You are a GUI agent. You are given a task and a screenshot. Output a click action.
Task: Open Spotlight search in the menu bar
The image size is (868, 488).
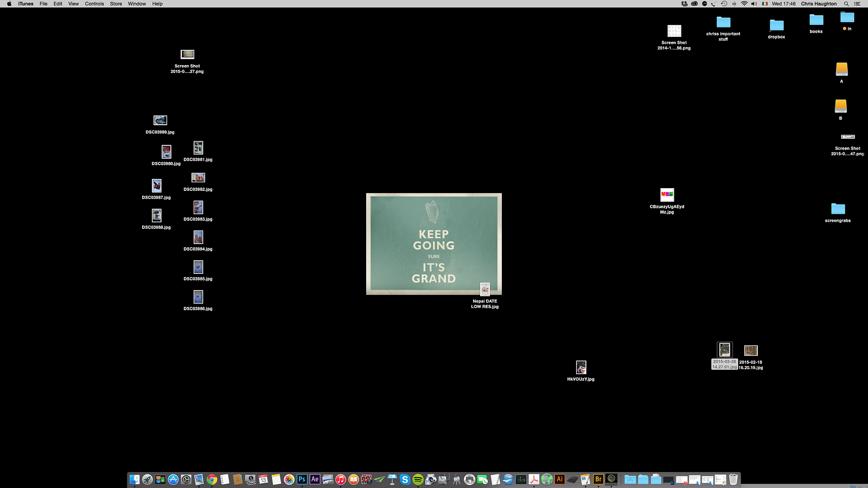[846, 4]
